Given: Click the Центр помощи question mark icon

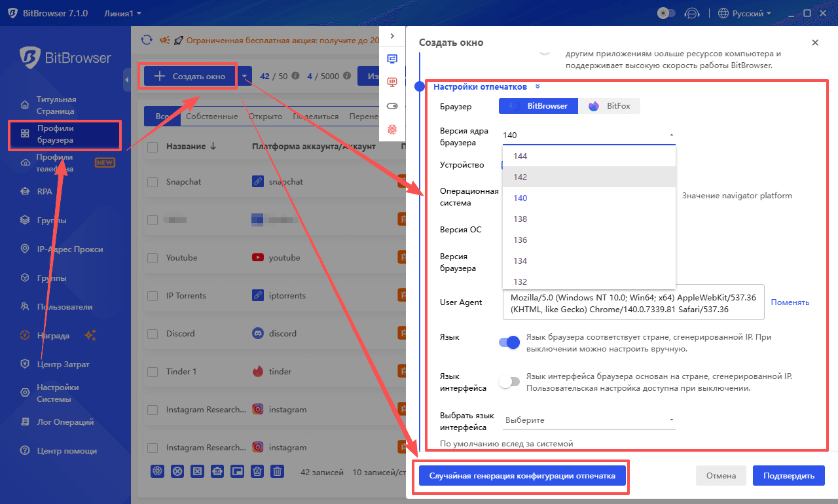Looking at the screenshot, I should [25, 451].
